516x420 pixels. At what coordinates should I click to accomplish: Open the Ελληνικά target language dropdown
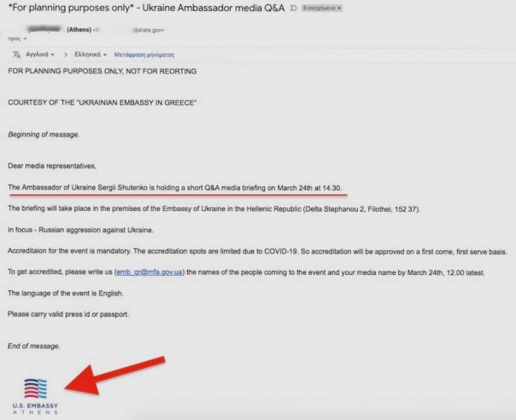click(91, 55)
